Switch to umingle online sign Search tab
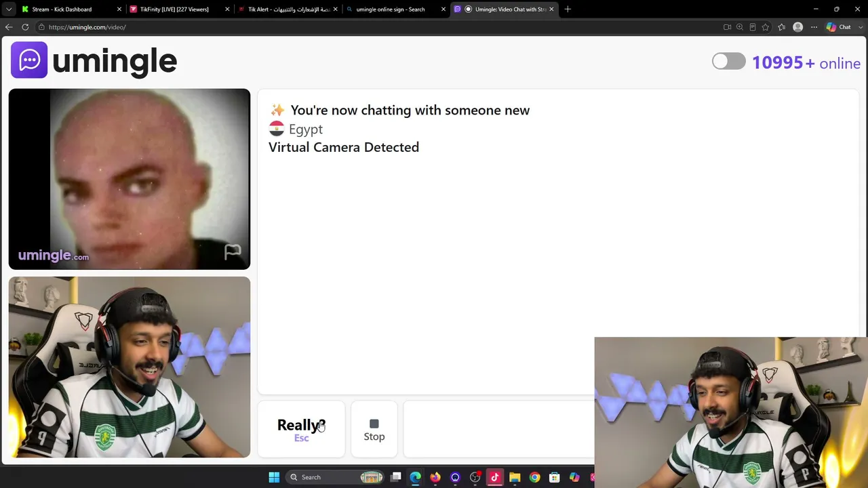 (395, 9)
